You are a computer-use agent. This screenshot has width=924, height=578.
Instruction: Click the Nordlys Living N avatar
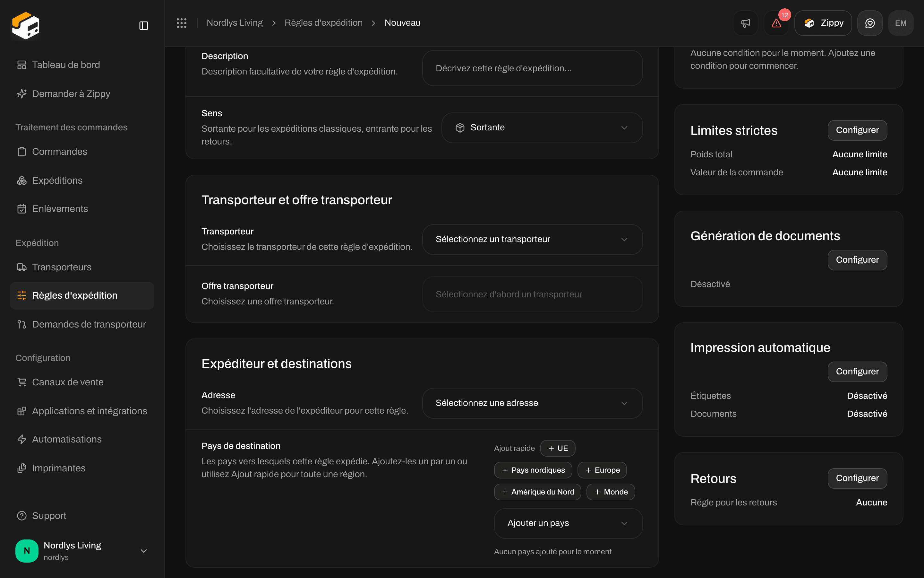pyautogui.click(x=27, y=551)
